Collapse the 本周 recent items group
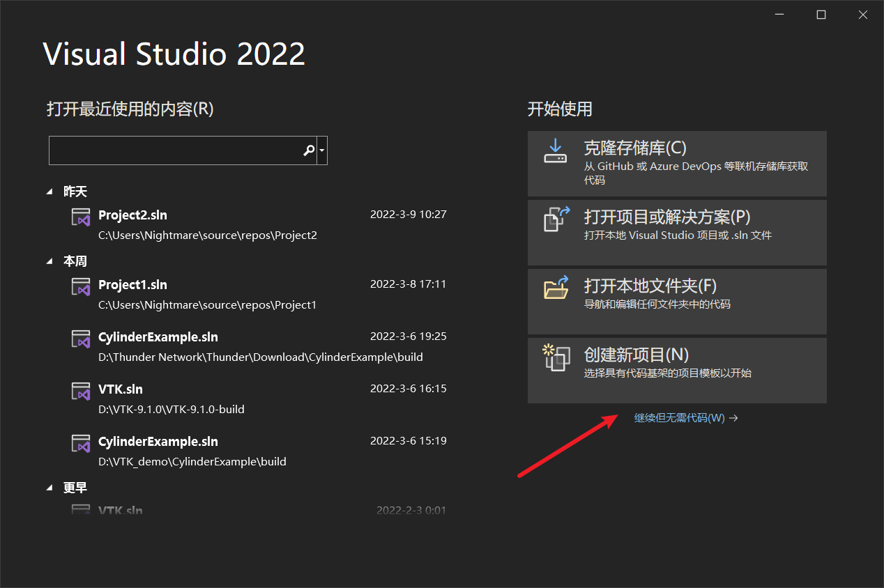This screenshot has height=588, width=884. point(50,261)
